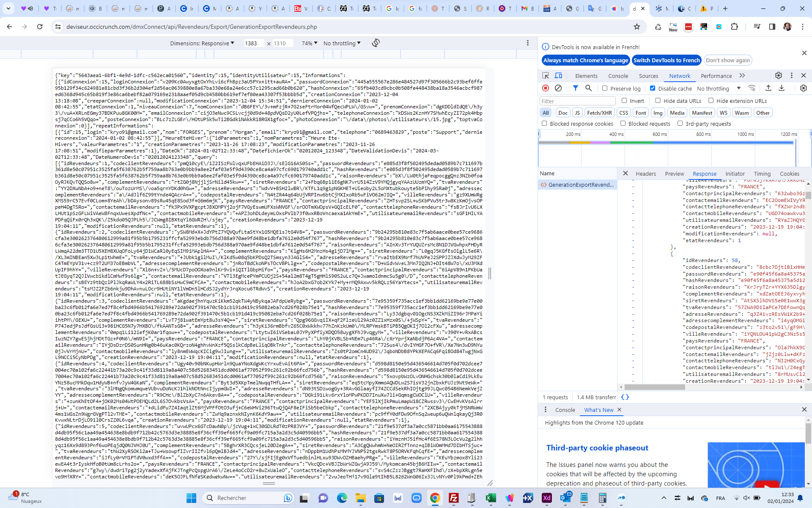Clear the network log
Image resolution: width=812 pixels, height=508 pixels.
click(x=558, y=88)
